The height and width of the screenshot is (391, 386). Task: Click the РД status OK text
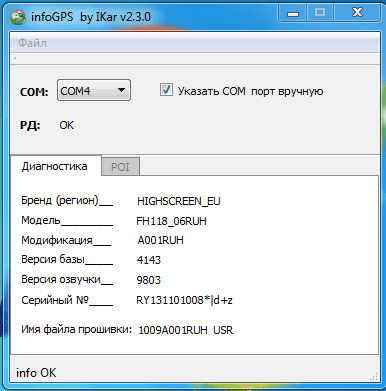[x=67, y=125]
